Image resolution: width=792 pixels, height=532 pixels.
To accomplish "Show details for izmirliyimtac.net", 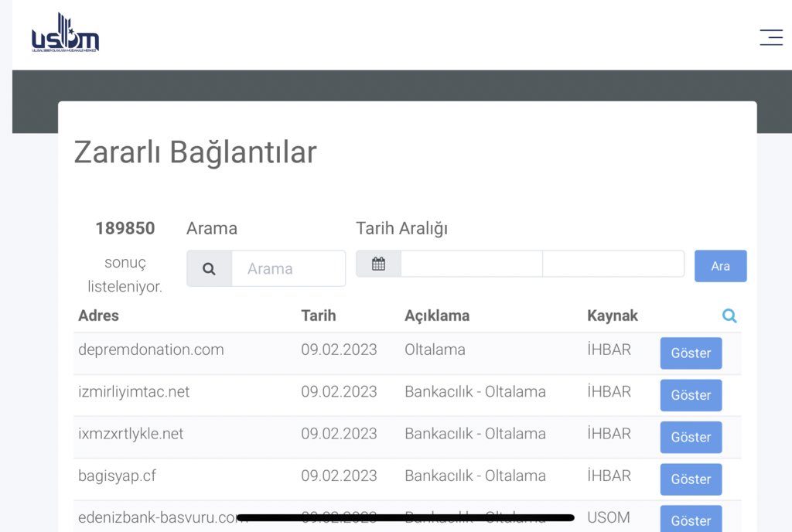I will tap(691, 394).
